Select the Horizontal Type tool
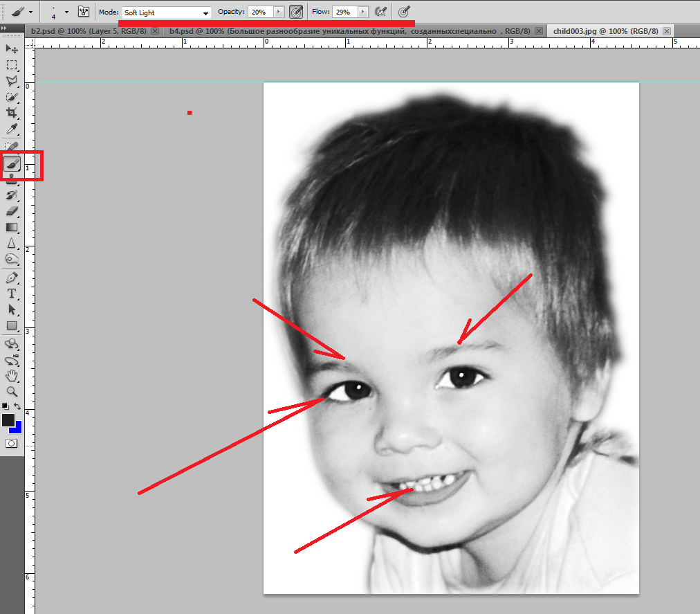The image size is (700, 614). pyautogui.click(x=12, y=294)
